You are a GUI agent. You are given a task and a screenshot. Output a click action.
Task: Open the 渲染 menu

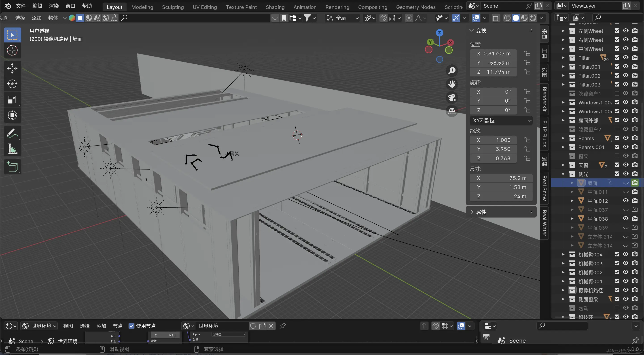(x=54, y=6)
